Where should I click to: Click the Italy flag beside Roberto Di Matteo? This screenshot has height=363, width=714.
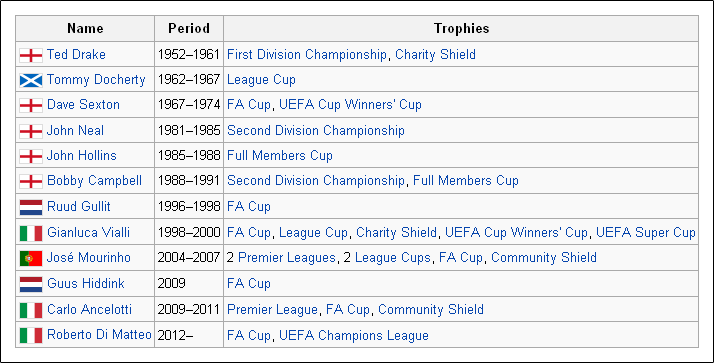pos(31,336)
